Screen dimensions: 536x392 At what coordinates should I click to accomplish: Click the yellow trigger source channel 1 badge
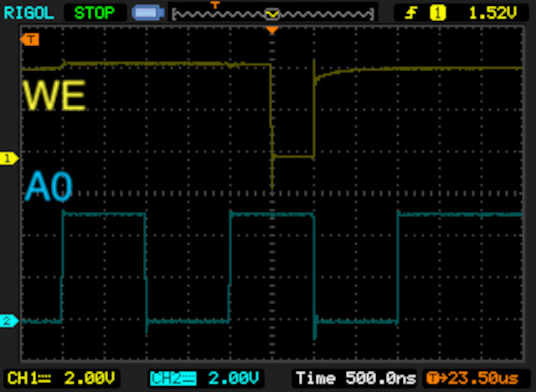[437, 13]
